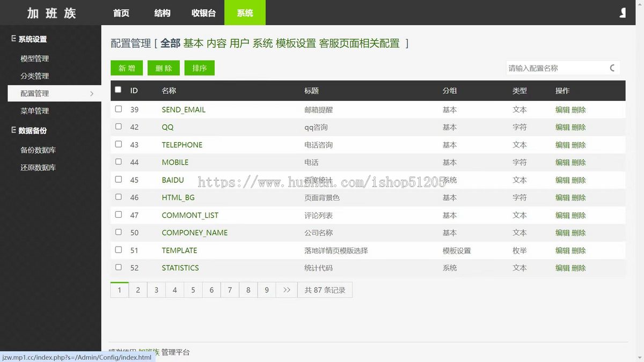
Task: Open the STATISTICS config name link
Action: pos(180,268)
